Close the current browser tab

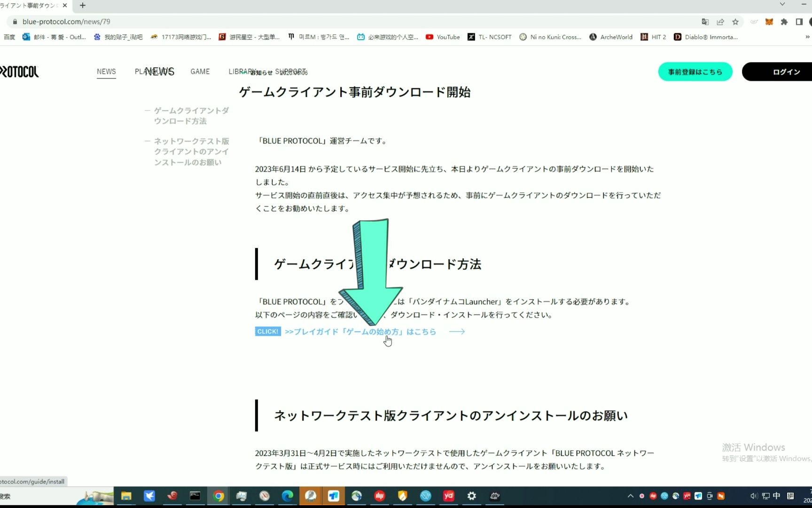[65, 5]
